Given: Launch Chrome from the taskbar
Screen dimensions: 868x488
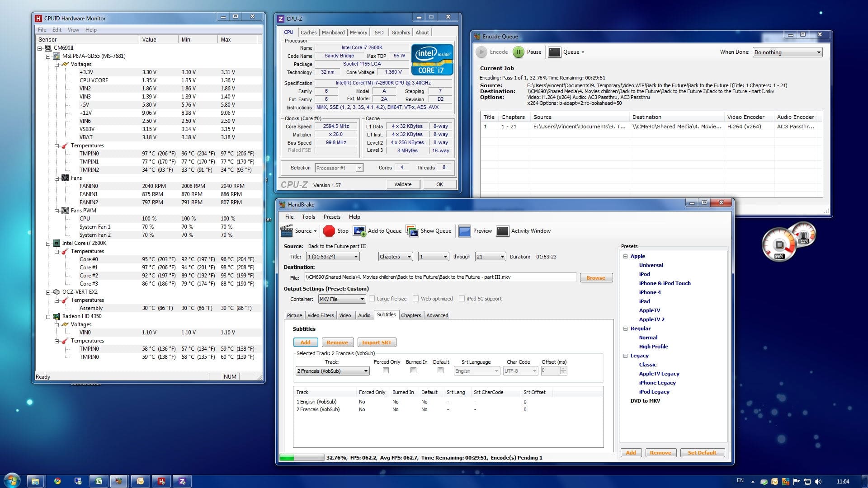Looking at the screenshot, I should (x=57, y=481).
